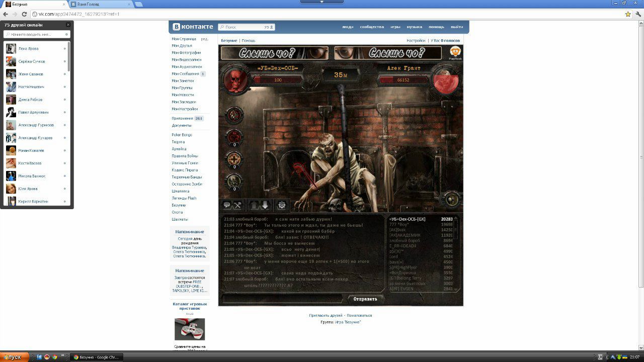The image size is (644, 362).
Task: Click the crossed weapons battle log icon
Action: 238,205
